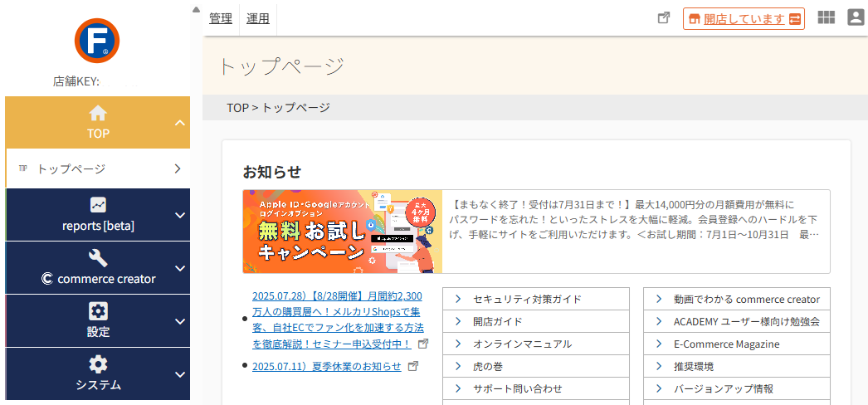Click the 開店ガイド text

click(x=498, y=321)
